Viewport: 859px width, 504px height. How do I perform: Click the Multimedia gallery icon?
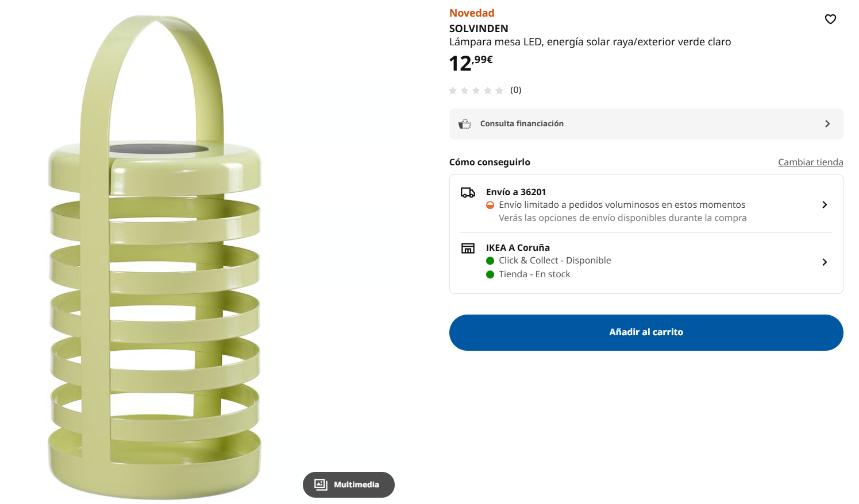click(x=321, y=485)
